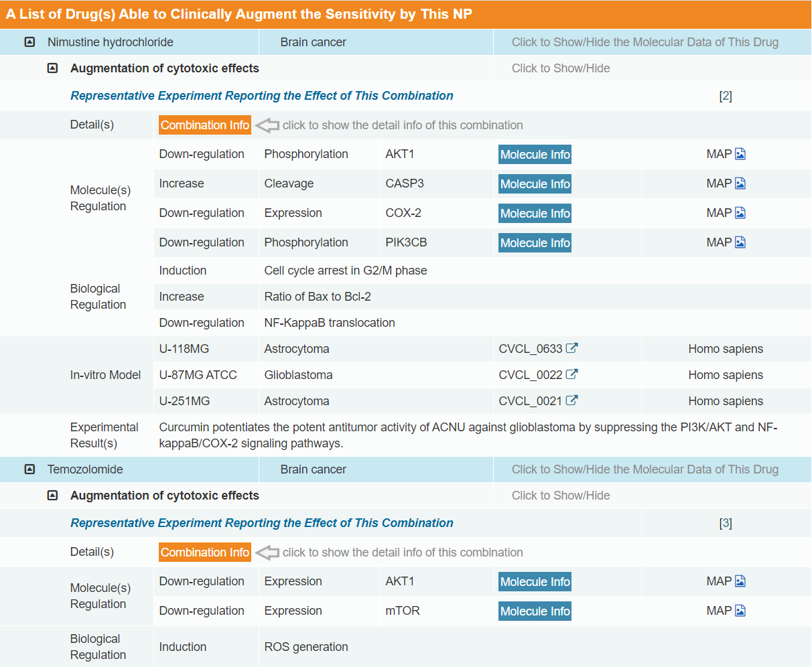Screen dimensions: 812x667
Task: Toggle molecular data text for Nimustine hydrochloride
Action: click(645, 42)
